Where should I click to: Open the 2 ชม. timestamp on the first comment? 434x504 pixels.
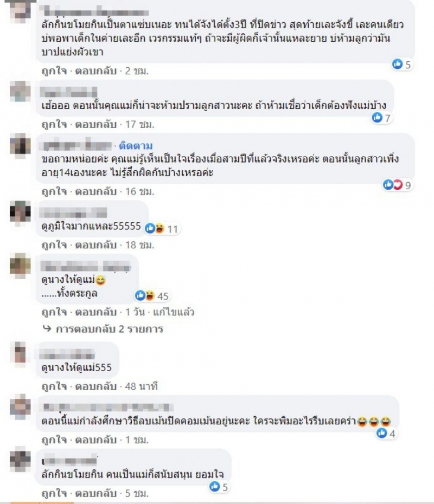(x=137, y=71)
